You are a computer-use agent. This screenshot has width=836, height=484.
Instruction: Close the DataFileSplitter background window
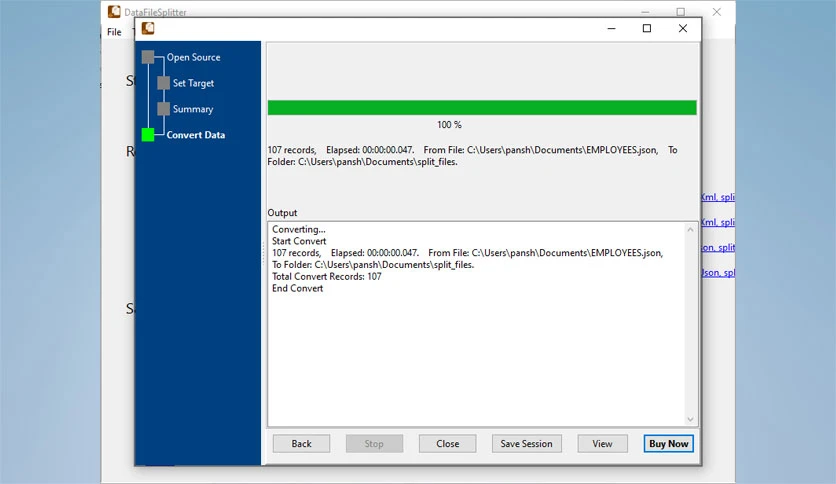pyautogui.click(x=717, y=11)
